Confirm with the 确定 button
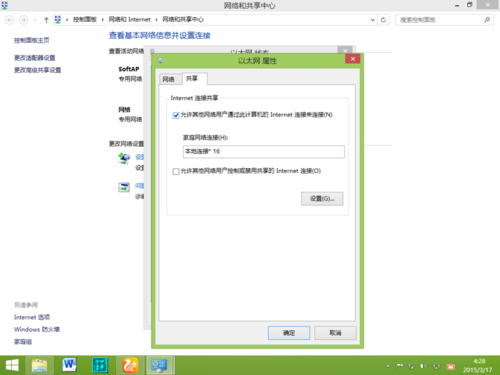Viewport: 500px width, 375px height. [x=289, y=333]
